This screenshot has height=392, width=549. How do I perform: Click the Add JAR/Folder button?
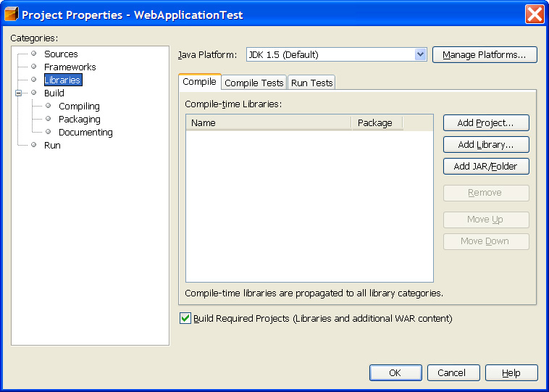(485, 167)
